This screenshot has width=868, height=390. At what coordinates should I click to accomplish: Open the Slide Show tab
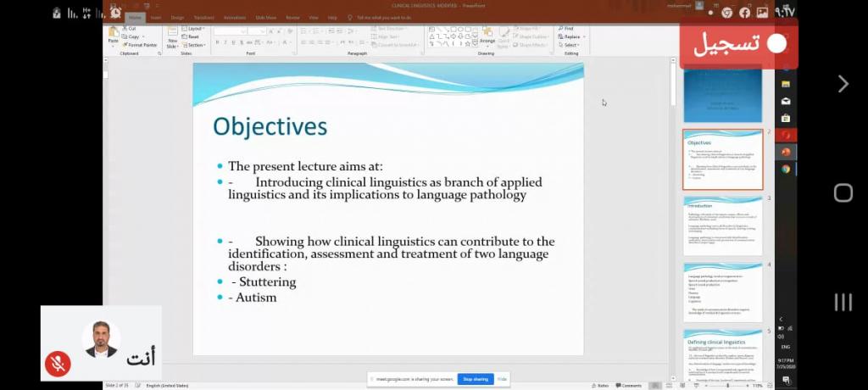[265, 17]
